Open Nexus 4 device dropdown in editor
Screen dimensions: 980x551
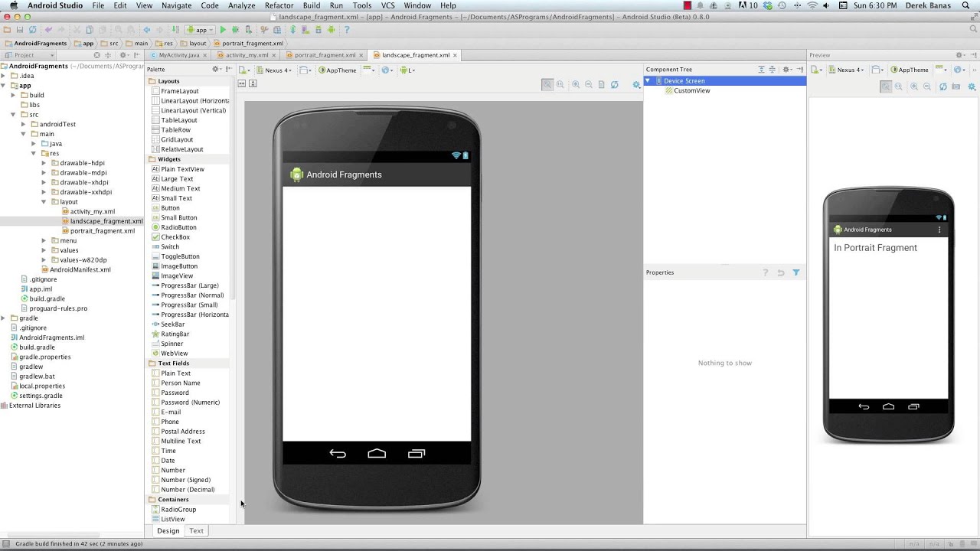(274, 70)
